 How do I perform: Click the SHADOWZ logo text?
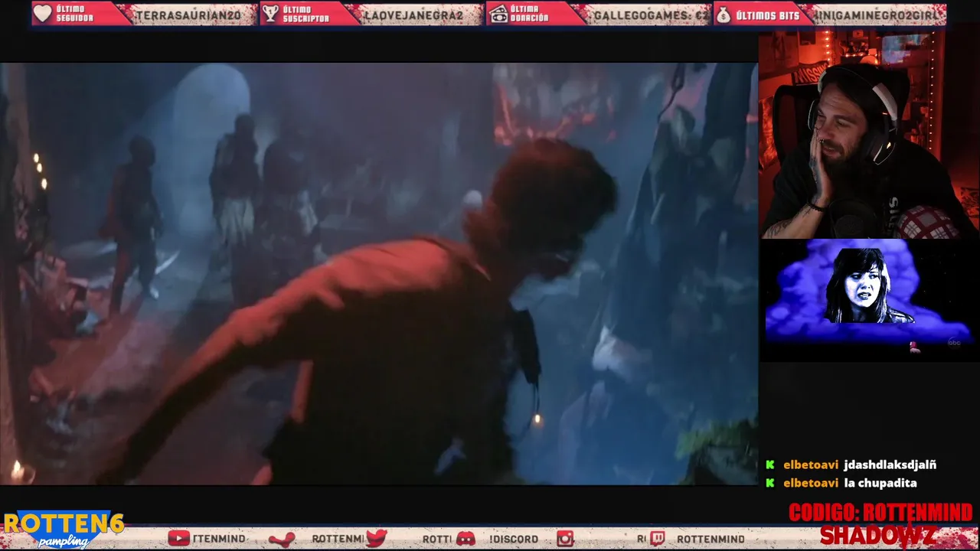click(877, 536)
